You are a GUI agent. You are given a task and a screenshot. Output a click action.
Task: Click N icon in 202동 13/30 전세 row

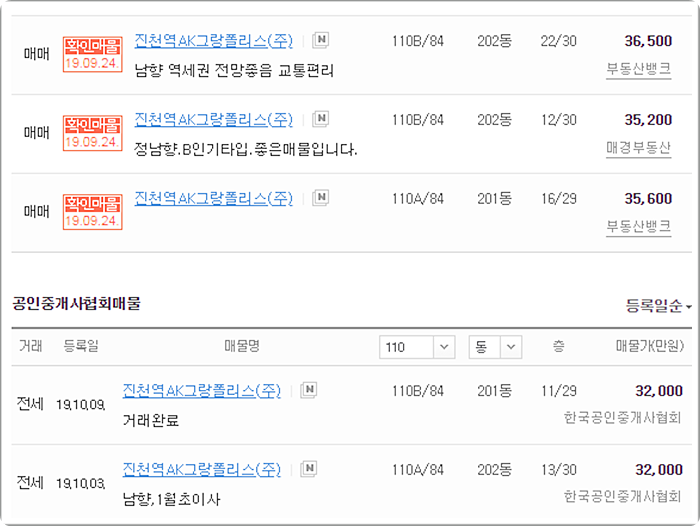tap(308, 469)
